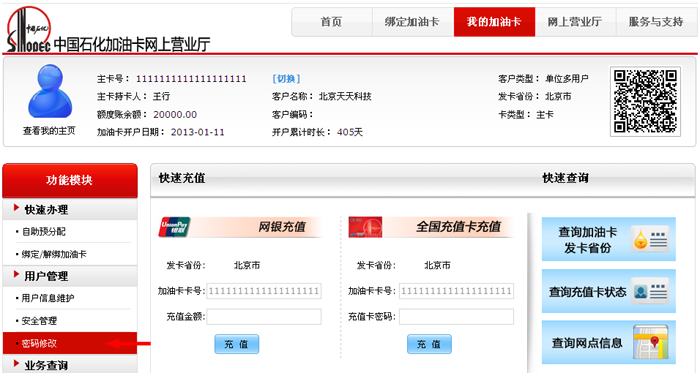This screenshot has height=373, width=700.
Task: Click the 快速充值 heading
Action: [x=182, y=178]
